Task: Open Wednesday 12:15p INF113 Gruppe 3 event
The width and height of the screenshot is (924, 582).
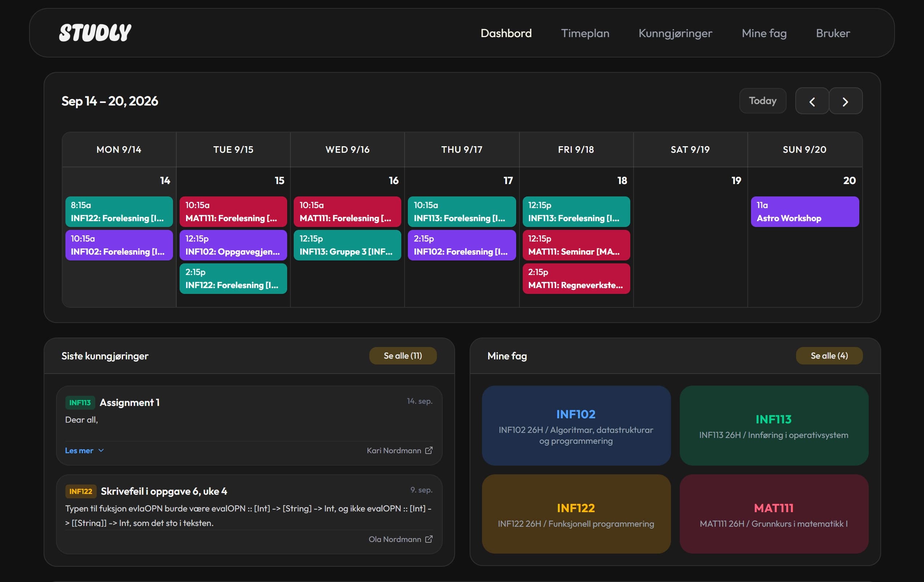Action: coord(347,245)
